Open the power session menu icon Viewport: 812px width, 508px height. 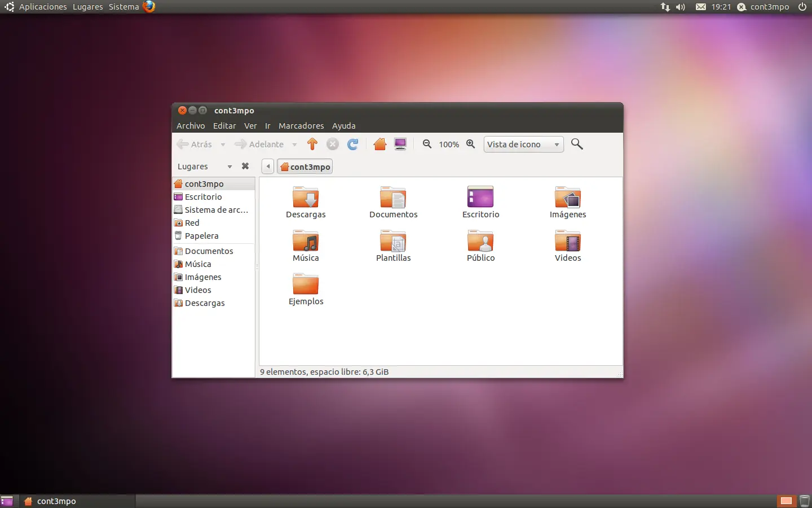pos(802,7)
